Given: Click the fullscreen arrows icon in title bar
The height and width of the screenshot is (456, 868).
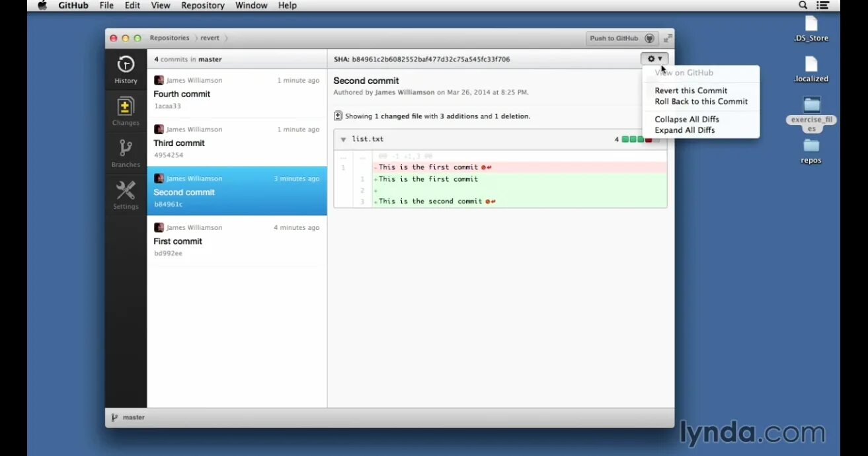Looking at the screenshot, I should (668, 38).
